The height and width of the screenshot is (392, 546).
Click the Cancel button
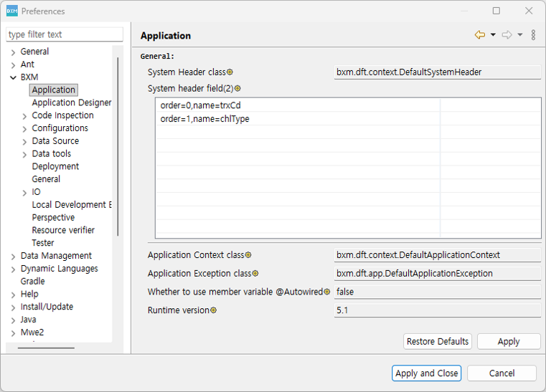[x=502, y=373]
